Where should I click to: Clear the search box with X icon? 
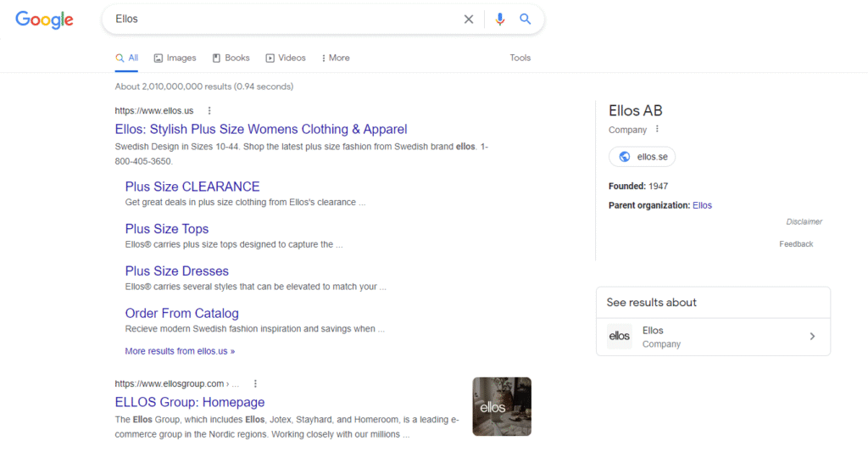pos(469,20)
